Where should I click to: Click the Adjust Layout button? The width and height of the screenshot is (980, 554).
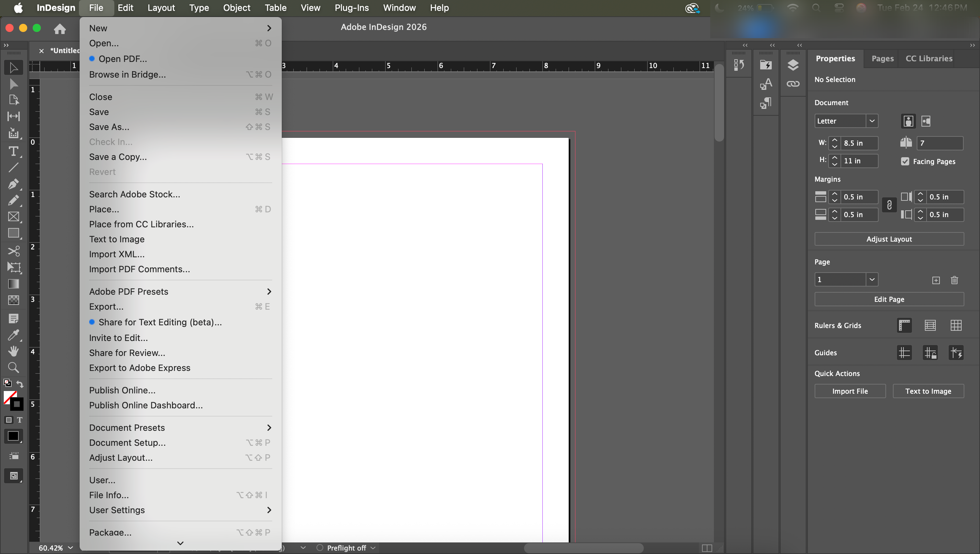(x=889, y=239)
